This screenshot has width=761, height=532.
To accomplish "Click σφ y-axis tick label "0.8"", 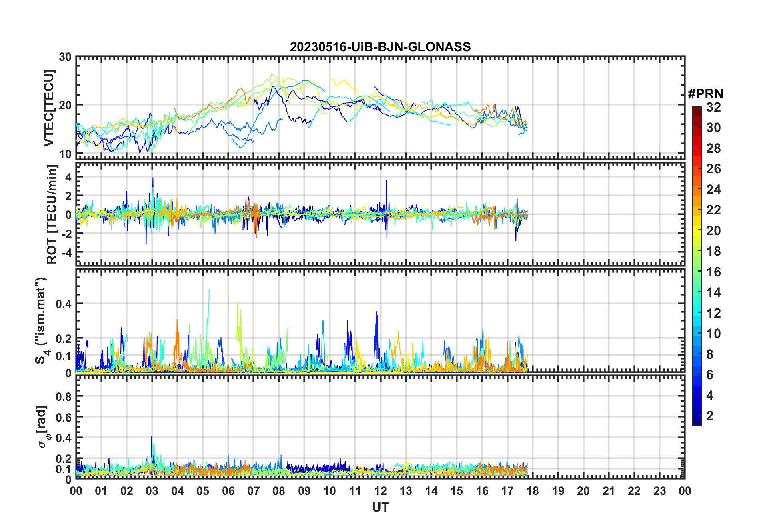I will (64, 396).
